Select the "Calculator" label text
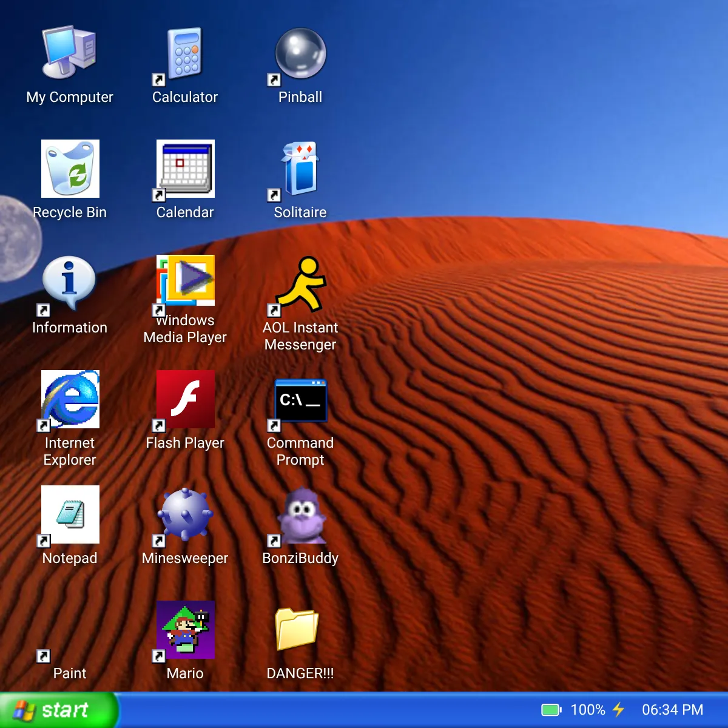Viewport: 728px width, 728px height. coord(185,97)
